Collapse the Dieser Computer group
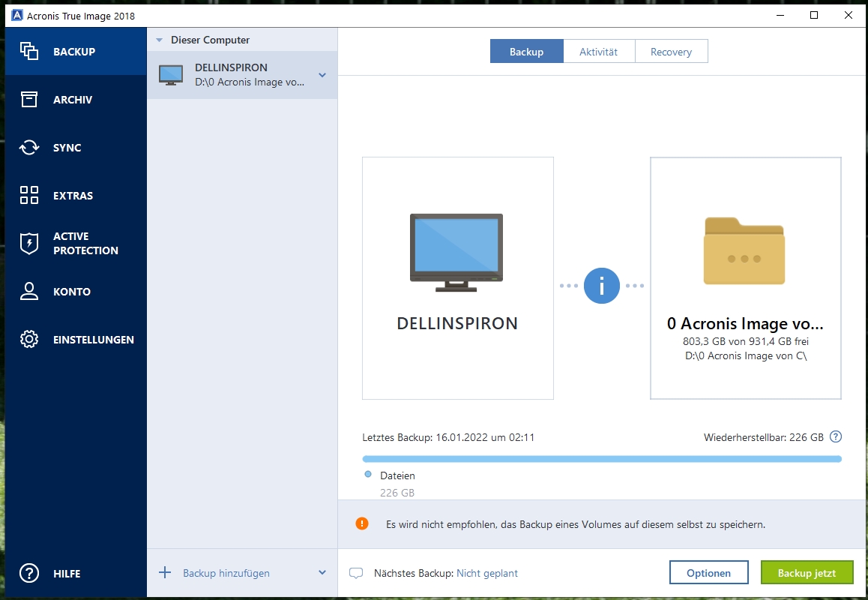The image size is (868, 600). [x=160, y=40]
